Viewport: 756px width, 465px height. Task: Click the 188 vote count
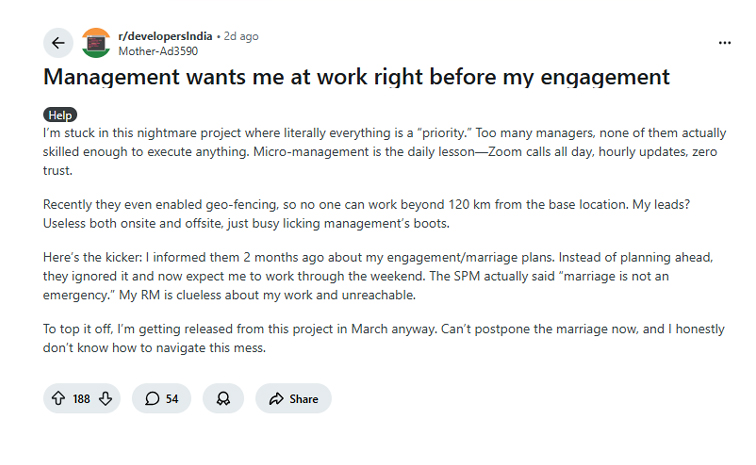(81, 398)
